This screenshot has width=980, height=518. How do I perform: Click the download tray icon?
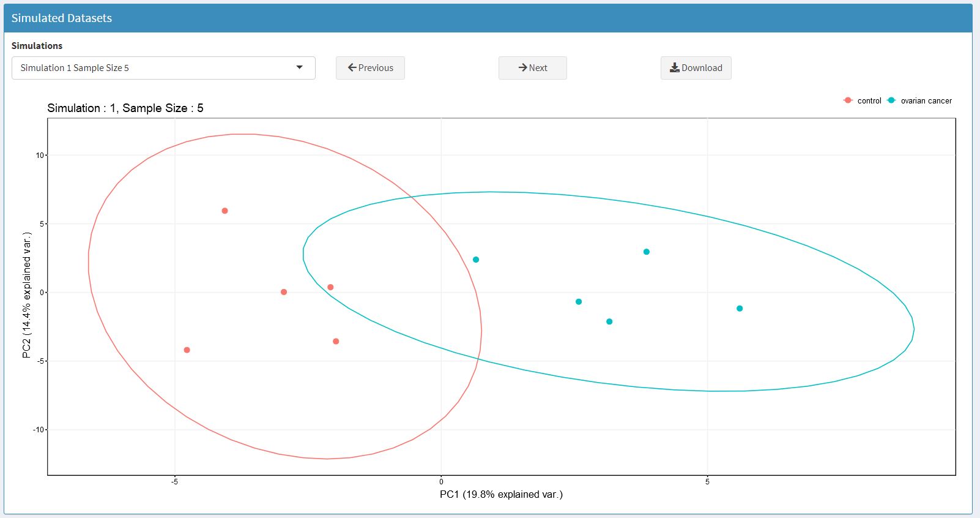pyautogui.click(x=675, y=68)
